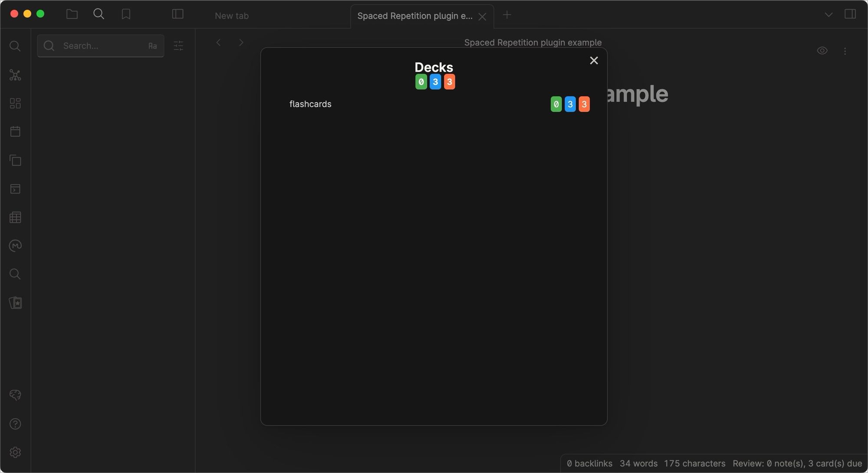Click the Review cards due status text

pyautogui.click(x=797, y=463)
